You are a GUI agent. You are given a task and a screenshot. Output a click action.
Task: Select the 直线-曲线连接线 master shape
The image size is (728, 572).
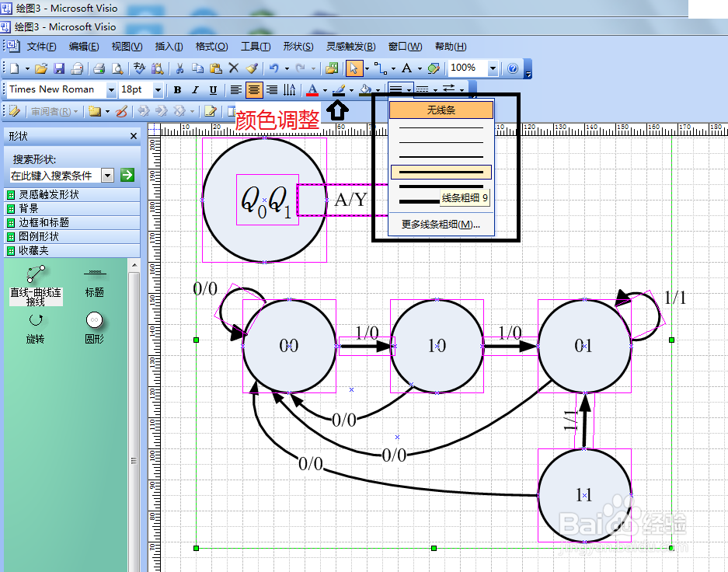[36, 285]
